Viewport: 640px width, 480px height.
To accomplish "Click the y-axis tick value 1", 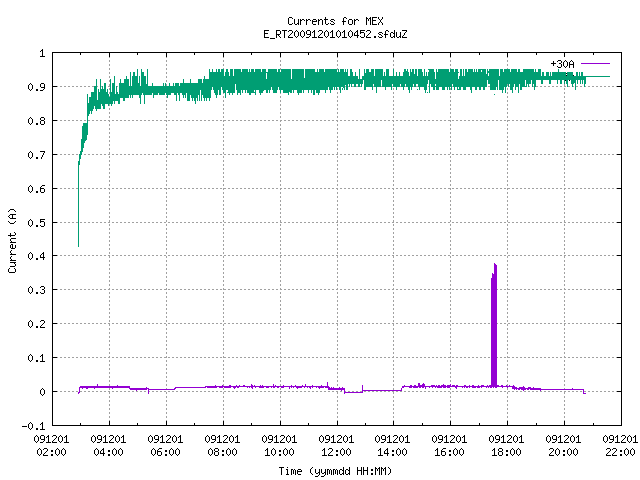I will pyautogui.click(x=42, y=53).
